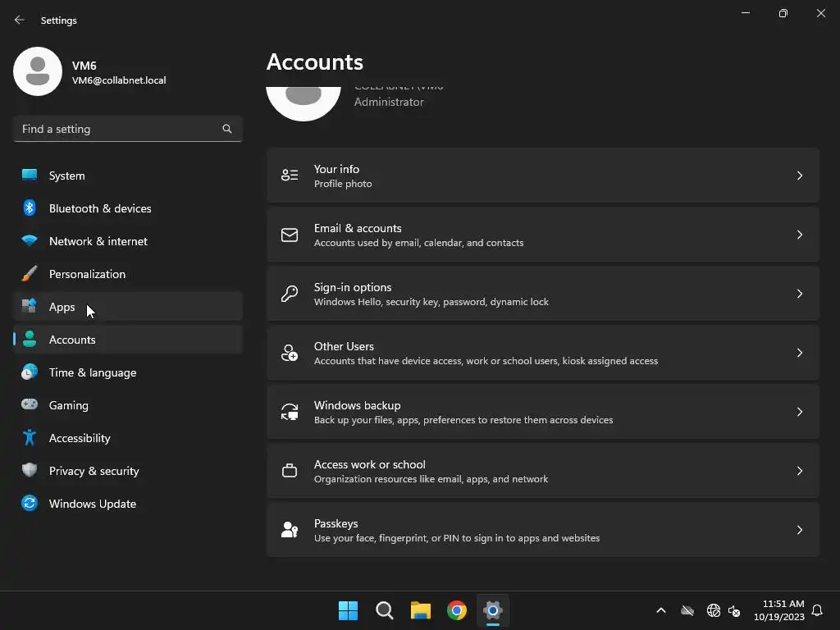840x630 pixels.
Task: Expand Windows backup chevron
Action: (799, 412)
